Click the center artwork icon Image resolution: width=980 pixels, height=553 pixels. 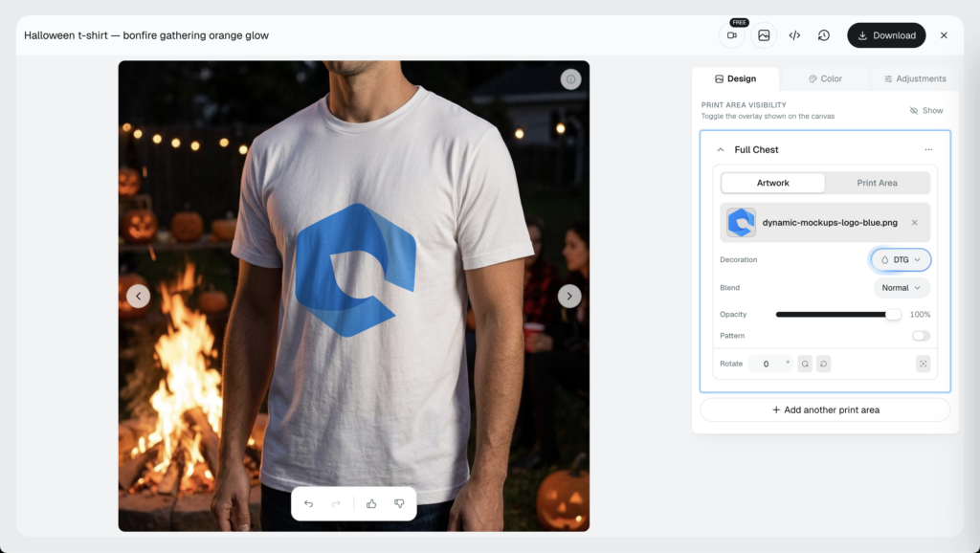924,364
